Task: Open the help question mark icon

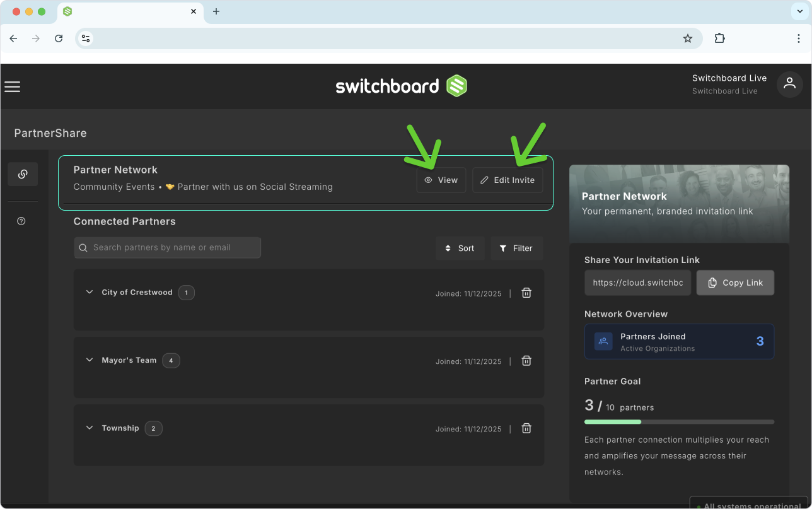Action: [x=21, y=221]
